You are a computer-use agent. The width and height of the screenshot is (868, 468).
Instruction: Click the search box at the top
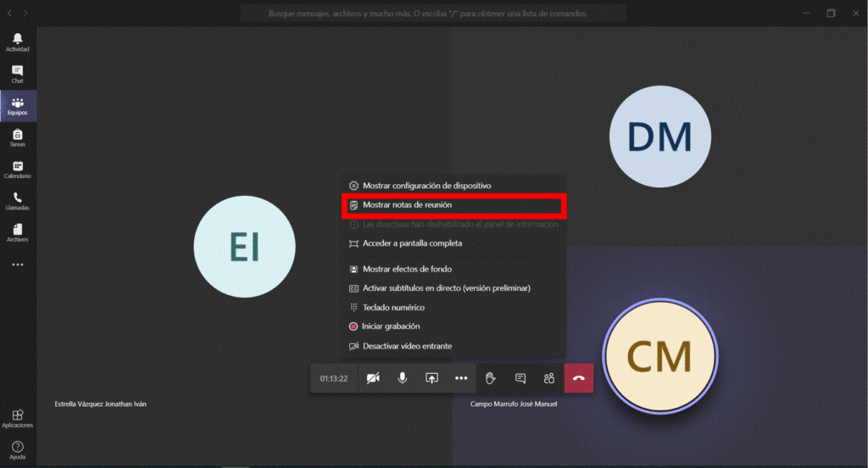tap(433, 14)
